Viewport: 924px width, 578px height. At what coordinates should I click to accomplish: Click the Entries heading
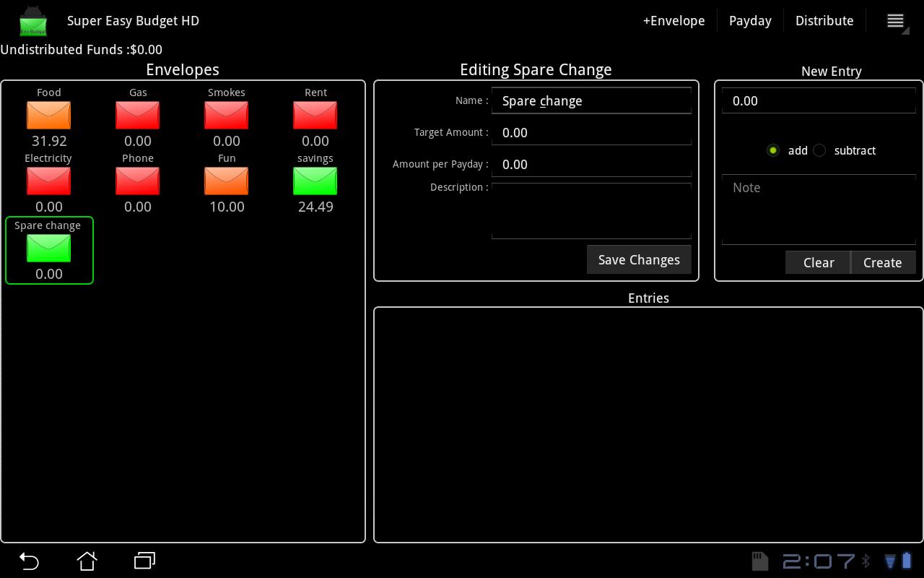pyautogui.click(x=648, y=298)
